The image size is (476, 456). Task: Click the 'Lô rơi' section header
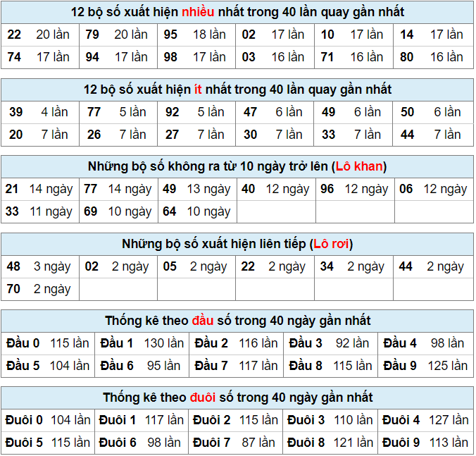237,244
